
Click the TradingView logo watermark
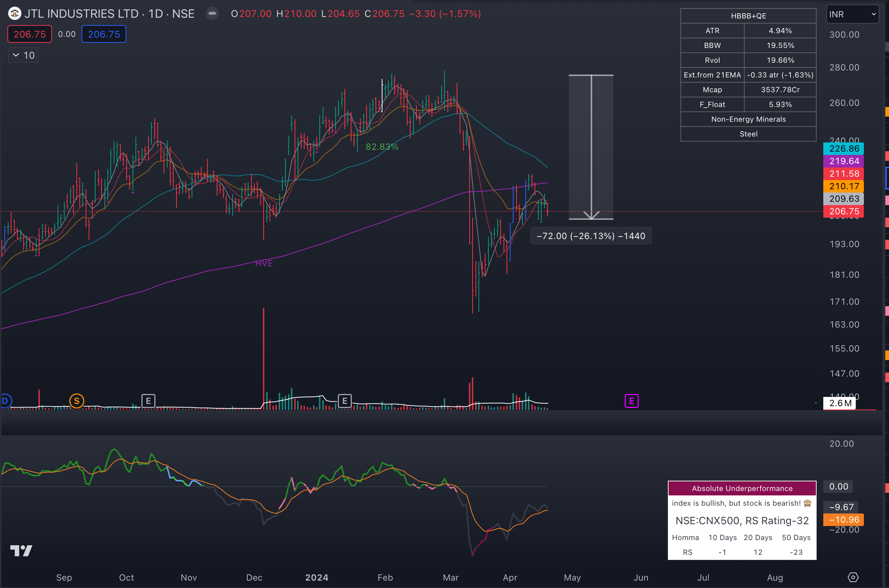(21, 550)
